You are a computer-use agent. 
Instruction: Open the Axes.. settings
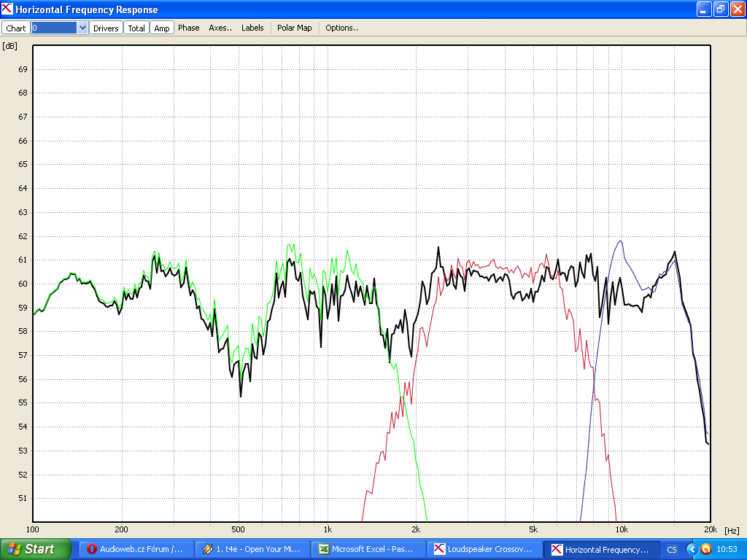point(220,28)
